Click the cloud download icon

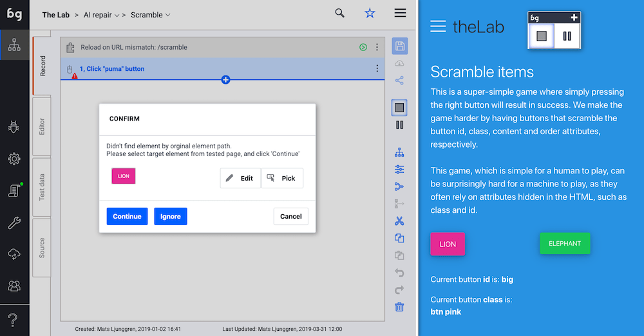(x=399, y=63)
